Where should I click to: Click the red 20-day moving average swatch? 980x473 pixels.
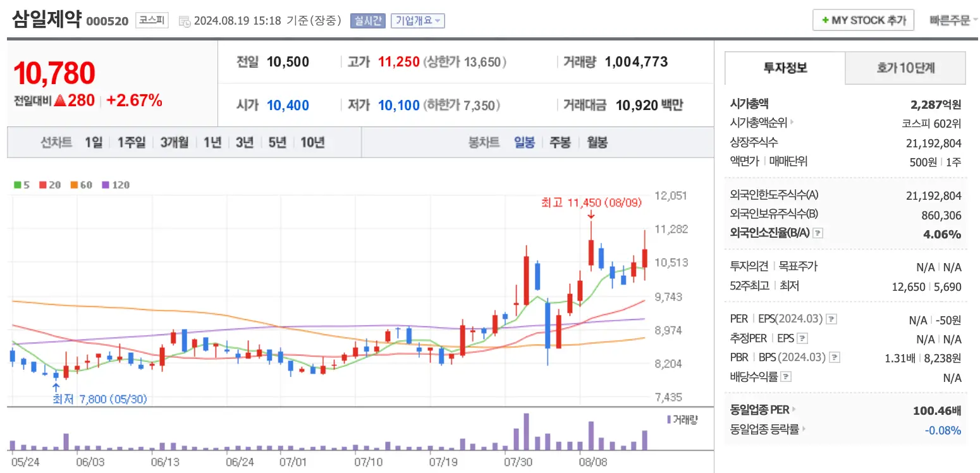click(x=43, y=185)
